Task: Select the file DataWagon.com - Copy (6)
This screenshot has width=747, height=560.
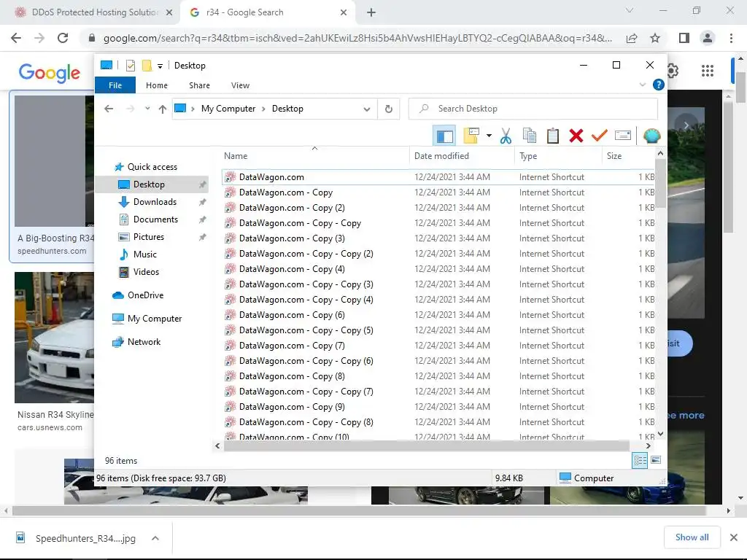Action: (x=438, y=315)
